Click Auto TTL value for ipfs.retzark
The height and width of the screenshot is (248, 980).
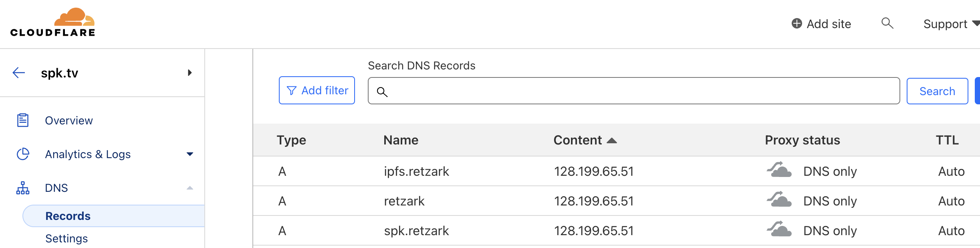pos(952,171)
